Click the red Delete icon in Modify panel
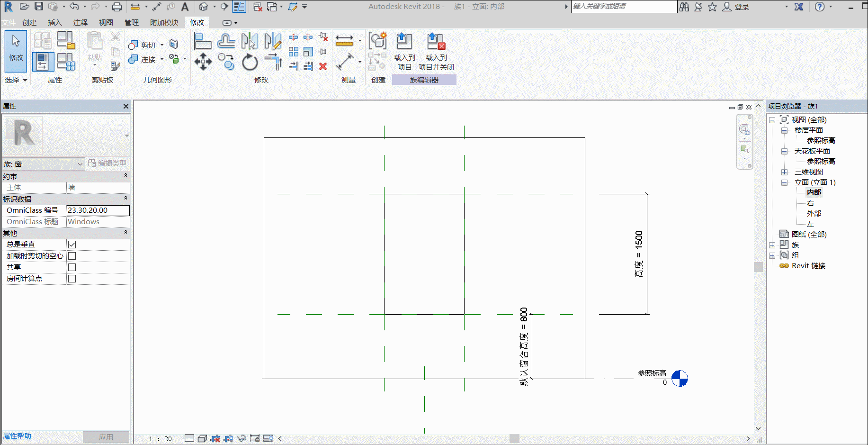This screenshot has height=445, width=868. pyautogui.click(x=323, y=66)
